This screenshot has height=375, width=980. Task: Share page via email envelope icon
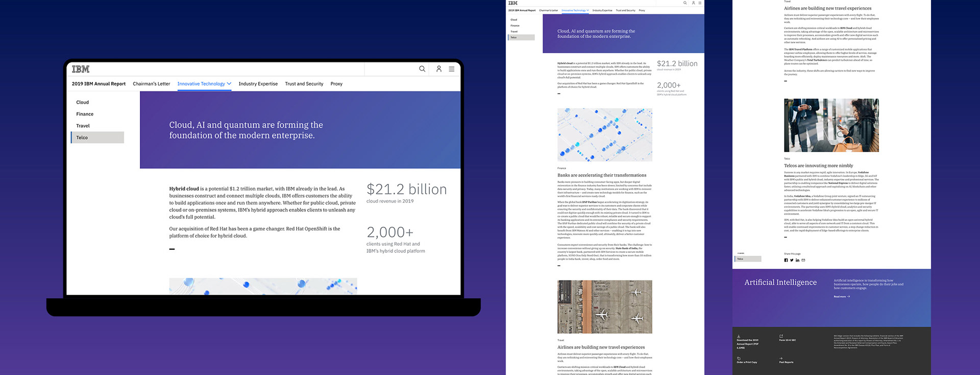click(803, 260)
